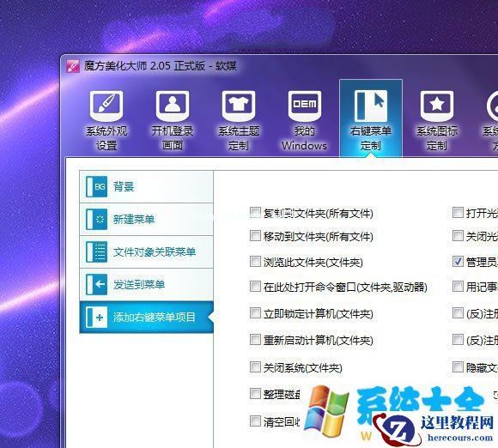498x448 pixels.
Task: Switch to the 背景 sidebar tab
Action: pyautogui.click(x=147, y=187)
